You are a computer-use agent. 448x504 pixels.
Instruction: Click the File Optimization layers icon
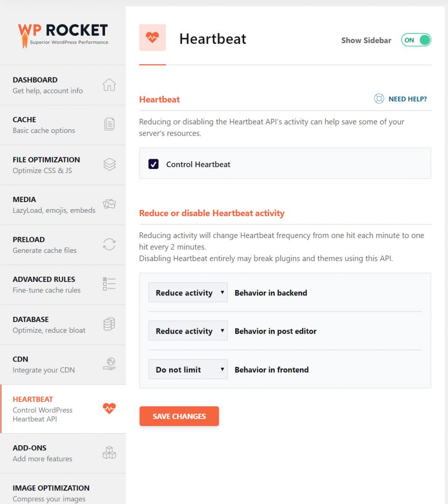(x=109, y=164)
